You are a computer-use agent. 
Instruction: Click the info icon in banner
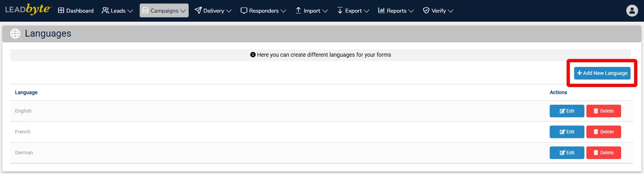coord(253,55)
